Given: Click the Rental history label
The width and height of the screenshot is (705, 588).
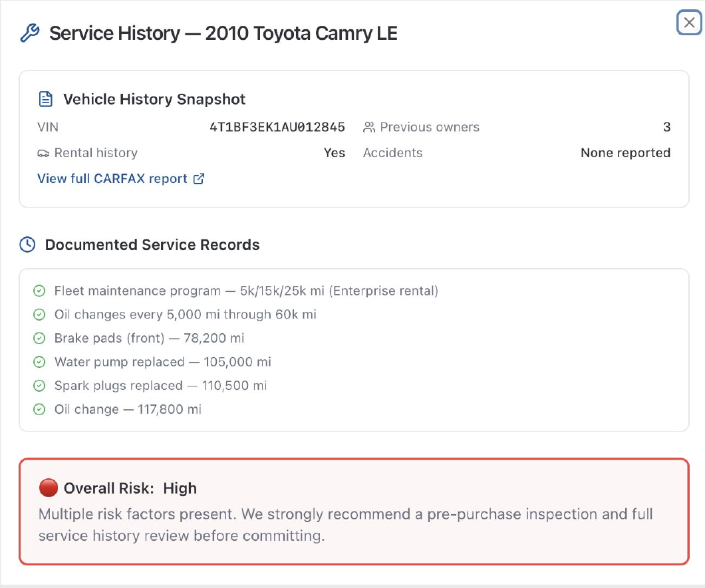Looking at the screenshot, I should (x=96, y=153).
